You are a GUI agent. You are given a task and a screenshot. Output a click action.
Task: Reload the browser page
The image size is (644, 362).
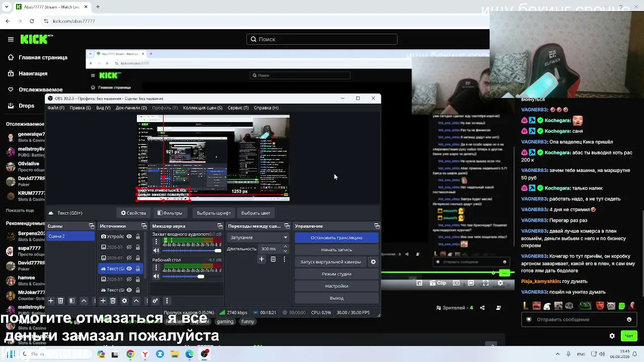click(32, 21)
